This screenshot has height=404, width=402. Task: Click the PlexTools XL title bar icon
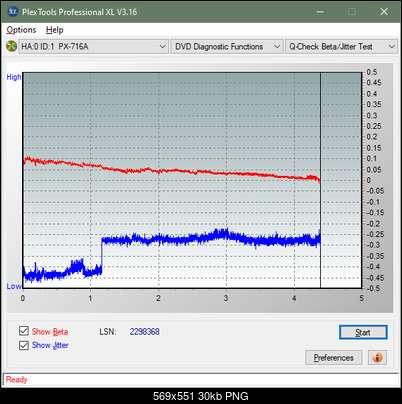tap(13, 12)
